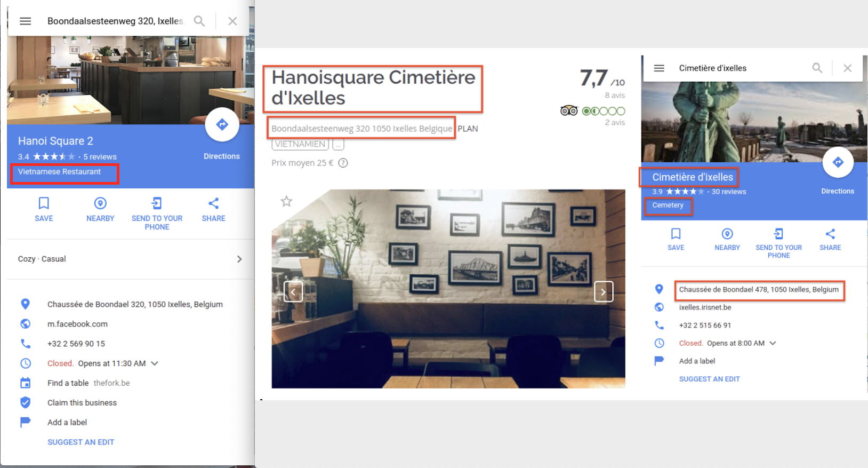Open hamburger menu in Hanoi Square panel
Viewport: 868px width, 468px height.
tap(25, 21)
